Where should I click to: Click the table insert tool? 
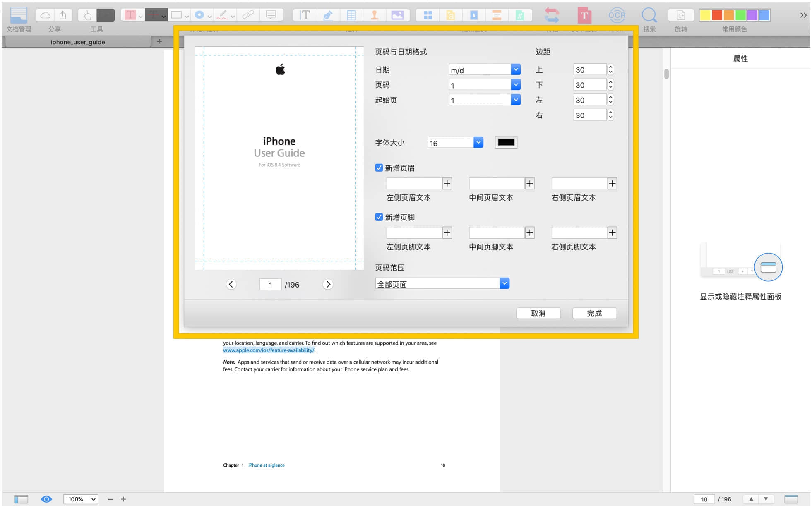click(x=351, y=15)
